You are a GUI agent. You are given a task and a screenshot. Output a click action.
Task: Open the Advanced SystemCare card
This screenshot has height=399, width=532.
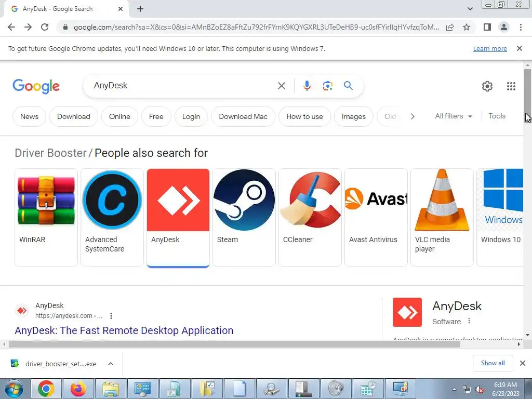[112, 217]
